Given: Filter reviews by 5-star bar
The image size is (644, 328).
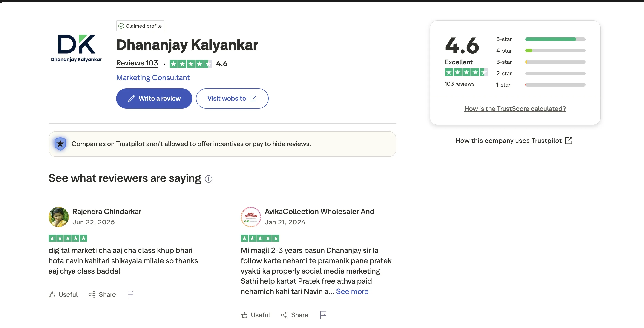Looking at the screenshot, I should [x=555, y=39].
